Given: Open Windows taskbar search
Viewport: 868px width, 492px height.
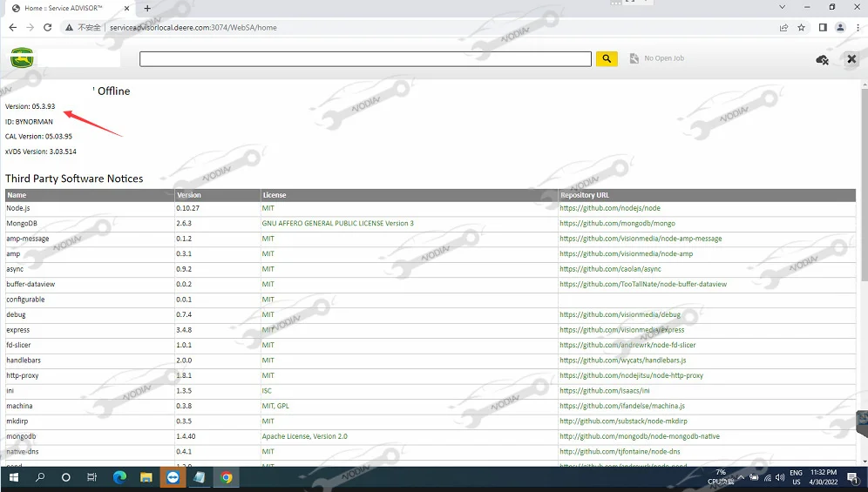Looking at the screenshot, I should point(40,477).
